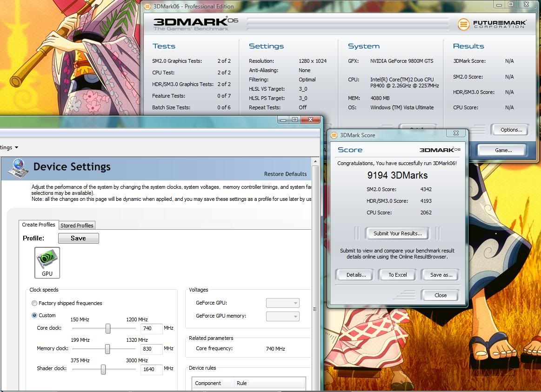Select Factory shipped frequencies option
The image size is (541, 392).
tap(34, 303)
